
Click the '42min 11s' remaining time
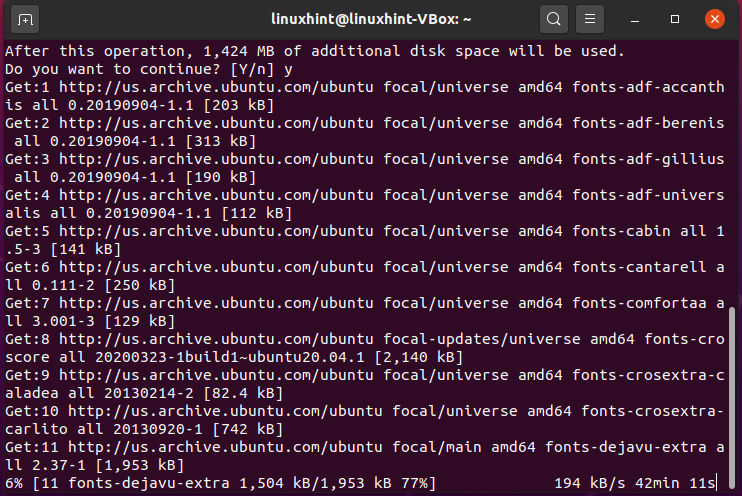click(675, 483)
